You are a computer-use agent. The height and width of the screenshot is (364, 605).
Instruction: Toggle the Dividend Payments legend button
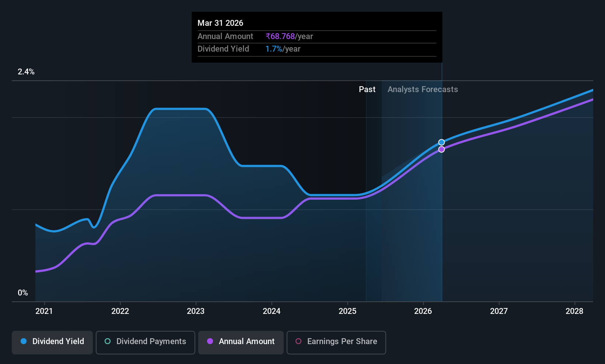coord(146,343)
